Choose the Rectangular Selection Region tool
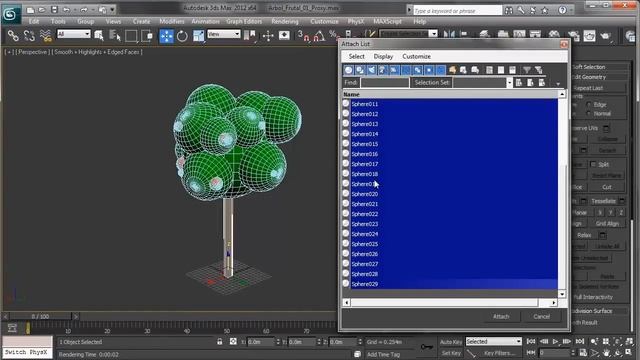Screen dimensions: 640x360 (x=131, y=36)
